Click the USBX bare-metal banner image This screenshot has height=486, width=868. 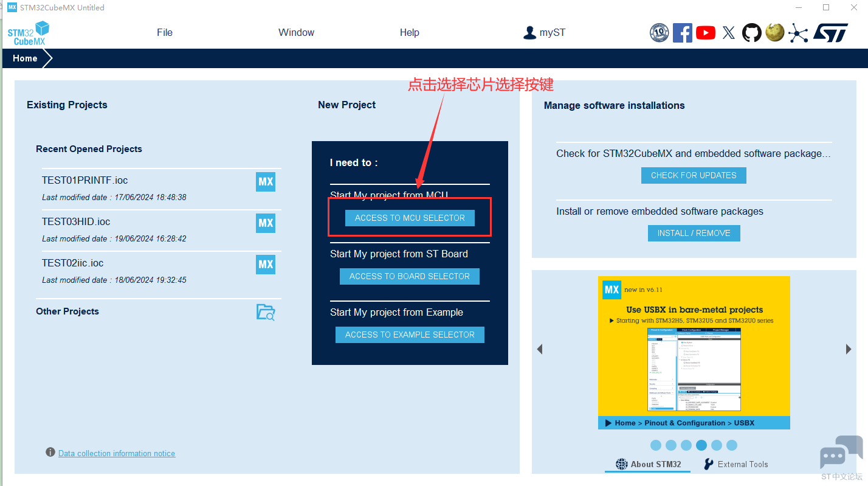click(694, 353)
